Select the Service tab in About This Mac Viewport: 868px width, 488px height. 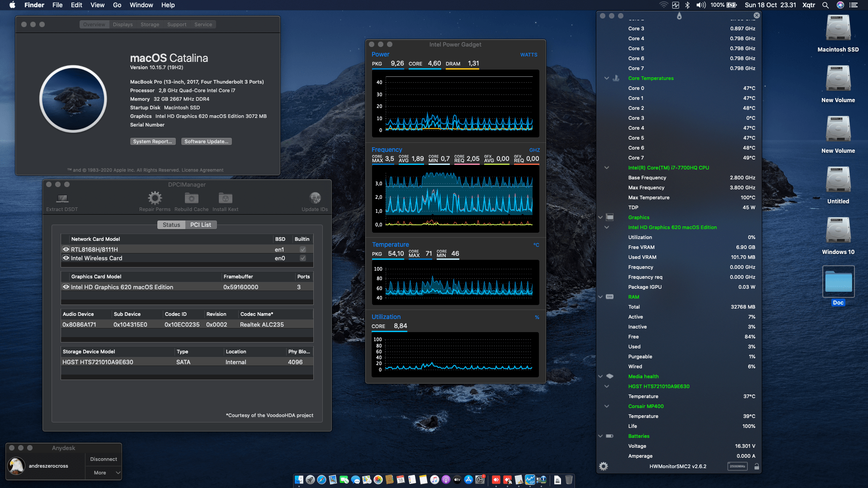(203, 24)
